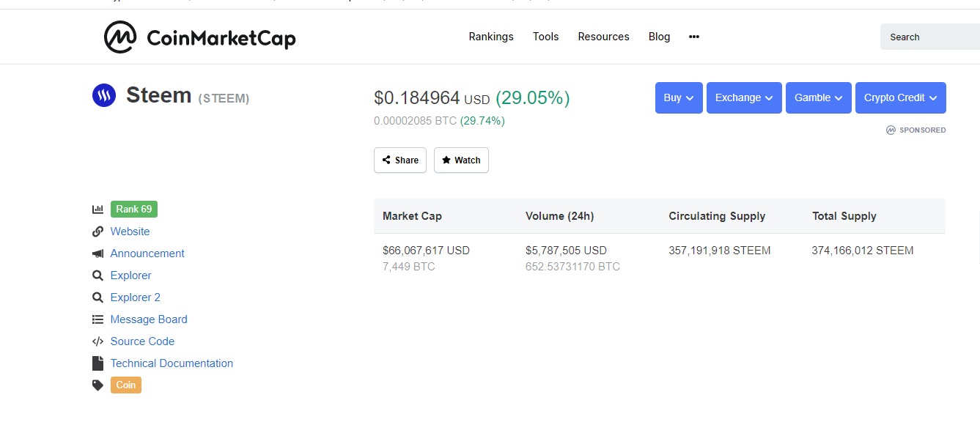Add Steem to watchlist with Watch button

tap(461, 160)
